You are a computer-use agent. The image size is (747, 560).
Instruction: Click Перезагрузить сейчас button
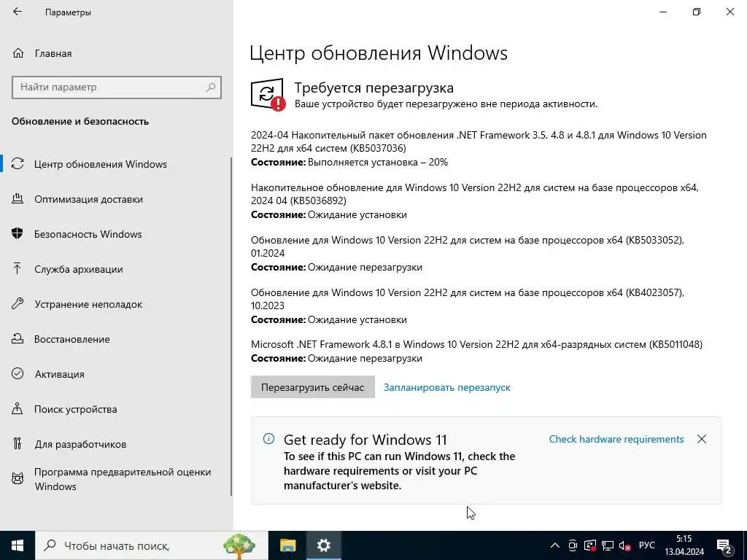[x=312, y=387]
